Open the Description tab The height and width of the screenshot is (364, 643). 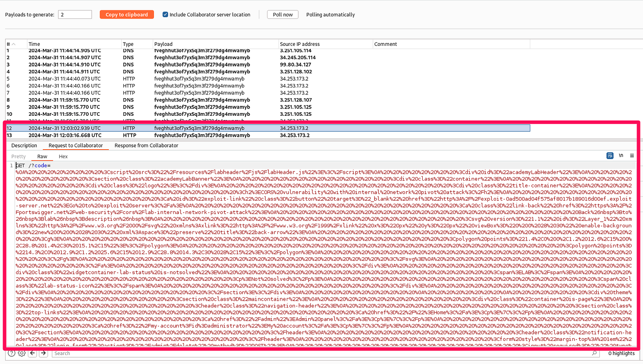(24, 146)
